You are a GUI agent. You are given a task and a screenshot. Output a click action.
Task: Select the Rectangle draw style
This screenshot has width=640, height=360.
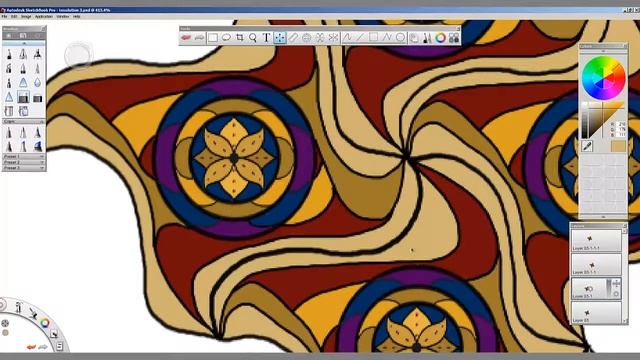[373, 38]
